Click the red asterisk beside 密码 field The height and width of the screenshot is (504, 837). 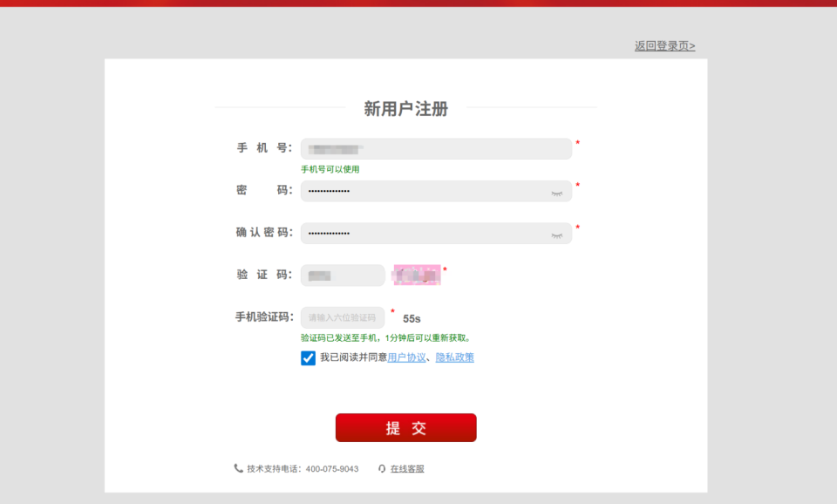[576, 184]
